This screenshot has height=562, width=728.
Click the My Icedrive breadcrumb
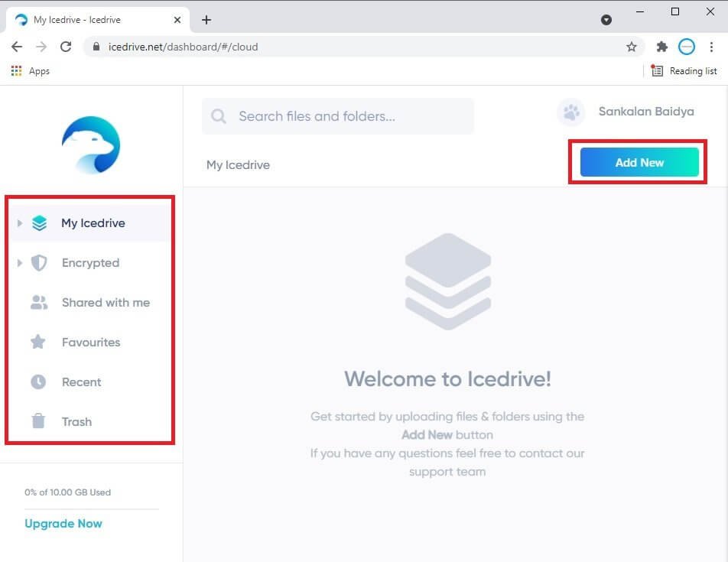(x=238, y=165)
